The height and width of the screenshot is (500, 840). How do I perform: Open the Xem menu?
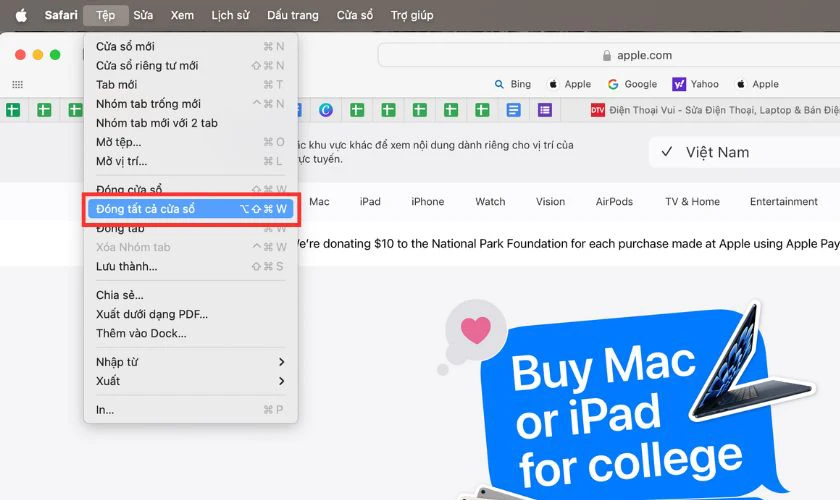click(182, 15)
